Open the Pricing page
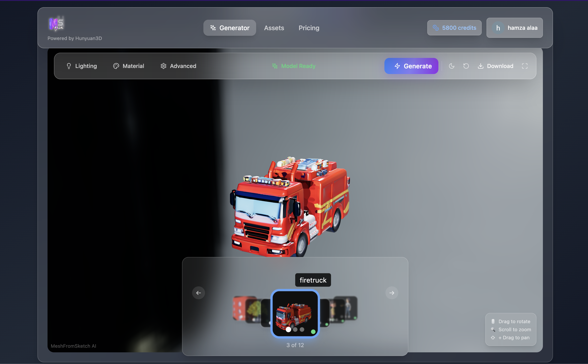The width and height of the screenshot is (588, 364). point(309,28)
